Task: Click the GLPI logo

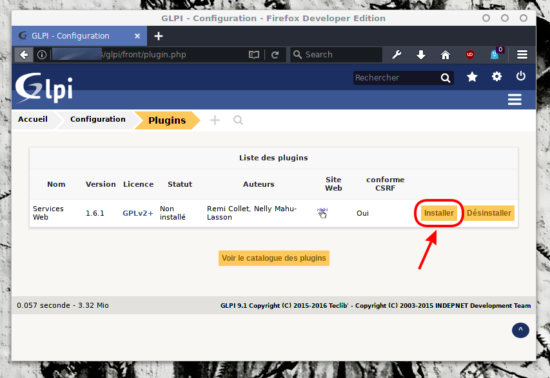Action: [x=44, y=88]
